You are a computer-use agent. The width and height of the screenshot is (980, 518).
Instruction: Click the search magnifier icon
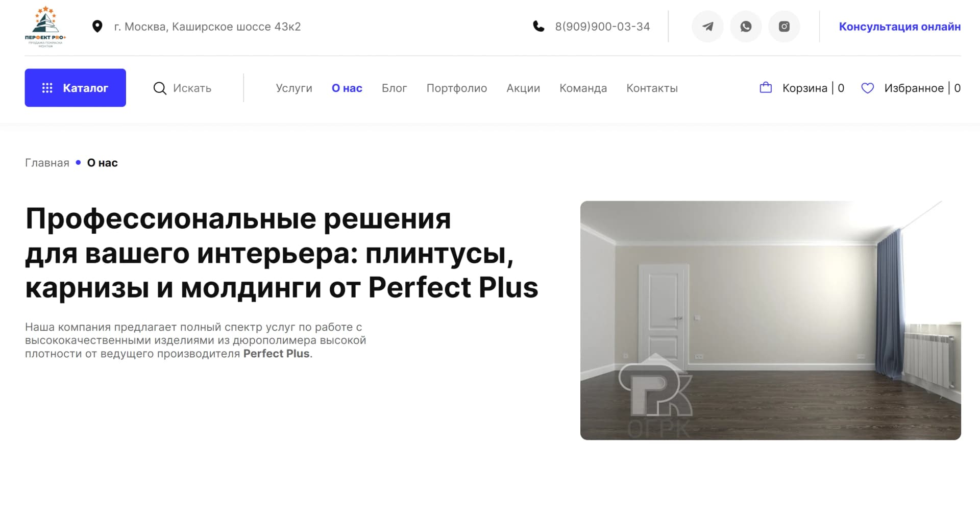[160, 88]
